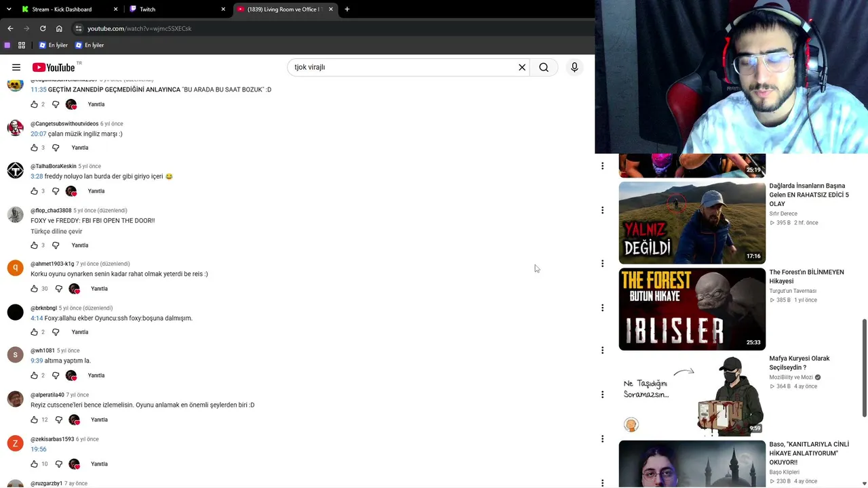Open @alperatila40's channel from username
868x488 pixels.
[x=47, y=394]
